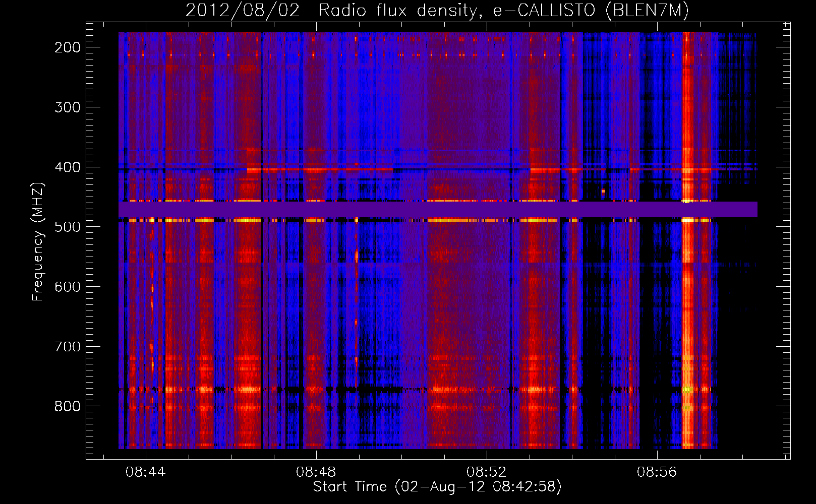
Task: Select the 400 frequency tick label
Action: coord(68,167)
